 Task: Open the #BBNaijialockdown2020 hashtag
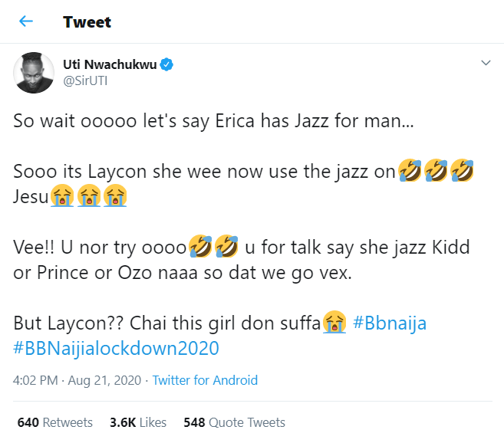tap(117, 348)
